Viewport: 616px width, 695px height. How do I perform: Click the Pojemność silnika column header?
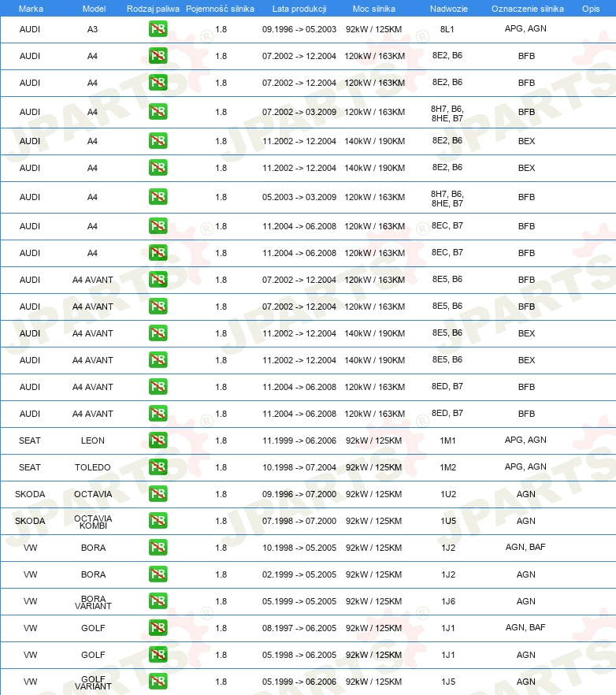pyautogui.click(x=221, y=9)
